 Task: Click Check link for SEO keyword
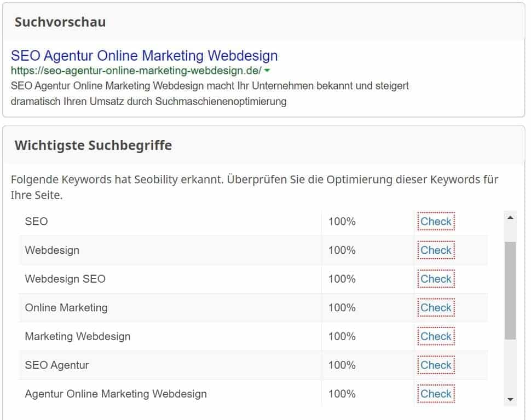(x=436, y=221)
